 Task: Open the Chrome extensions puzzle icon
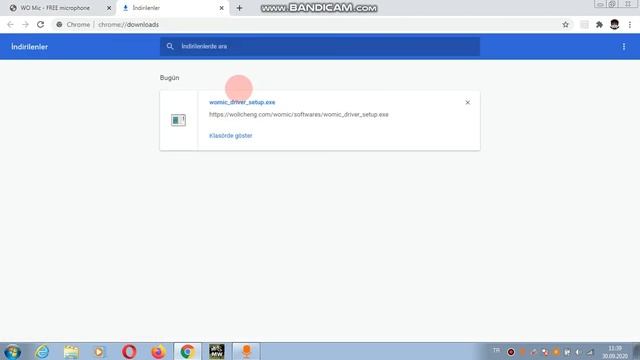(x=599, y=24)
